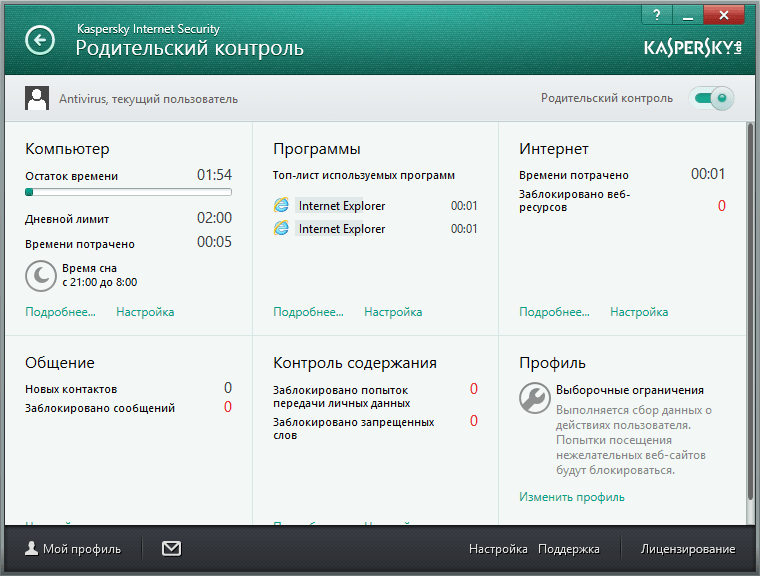760x576 pixels.
Task: Select first Internet Explorer program row label
Action: click(342, 206)
